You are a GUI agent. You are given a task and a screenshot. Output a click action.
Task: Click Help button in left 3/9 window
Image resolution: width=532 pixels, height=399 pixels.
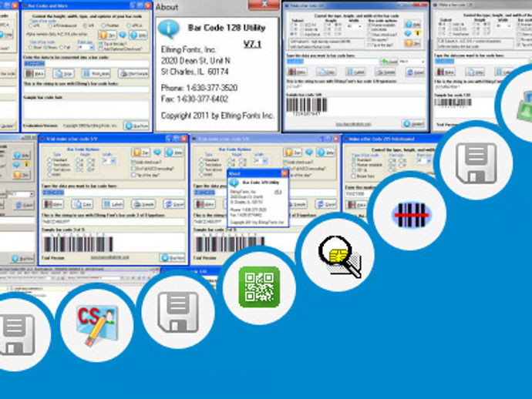(x=173, y=153)
